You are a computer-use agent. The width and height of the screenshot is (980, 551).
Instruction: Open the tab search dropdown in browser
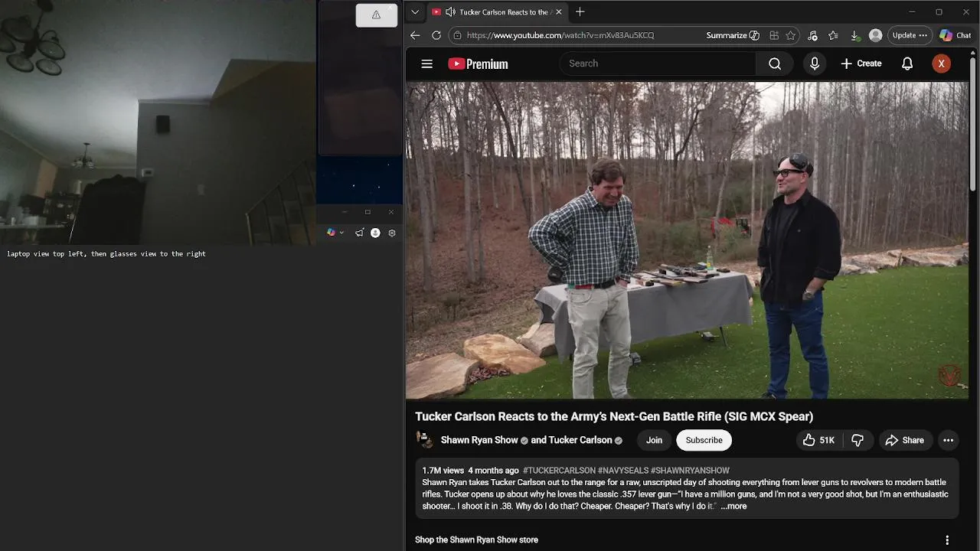pyautogui.click(x=415, y=11)
